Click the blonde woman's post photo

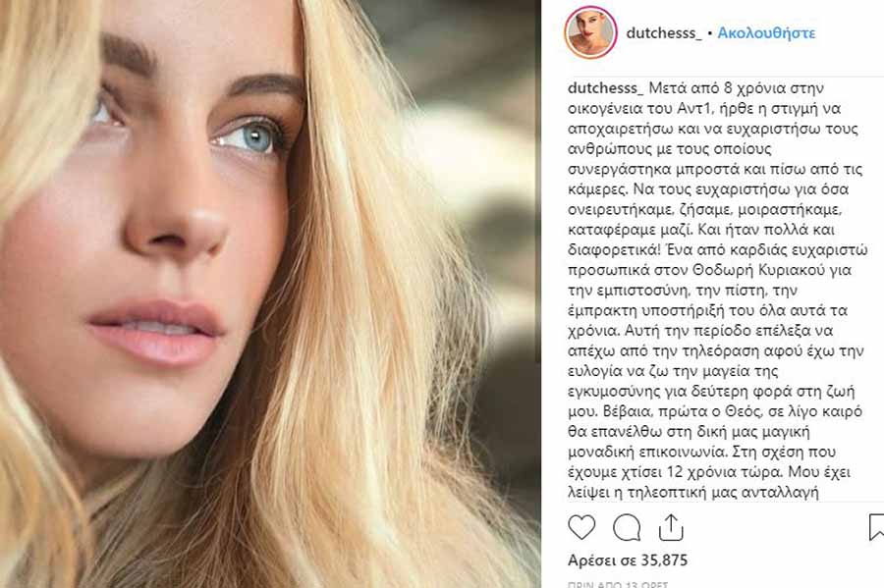[270, 294]
